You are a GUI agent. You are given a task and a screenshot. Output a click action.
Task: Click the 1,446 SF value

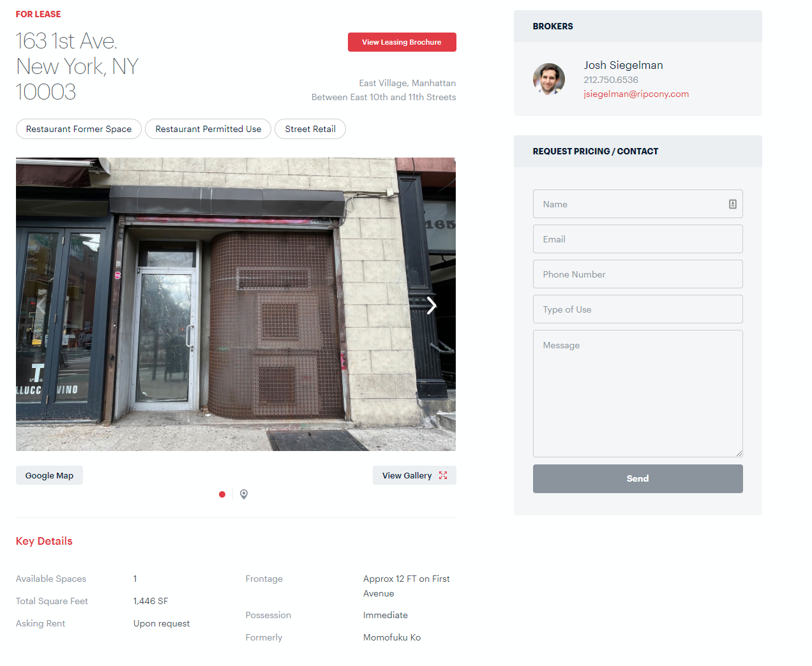click(x=151, y=601)
